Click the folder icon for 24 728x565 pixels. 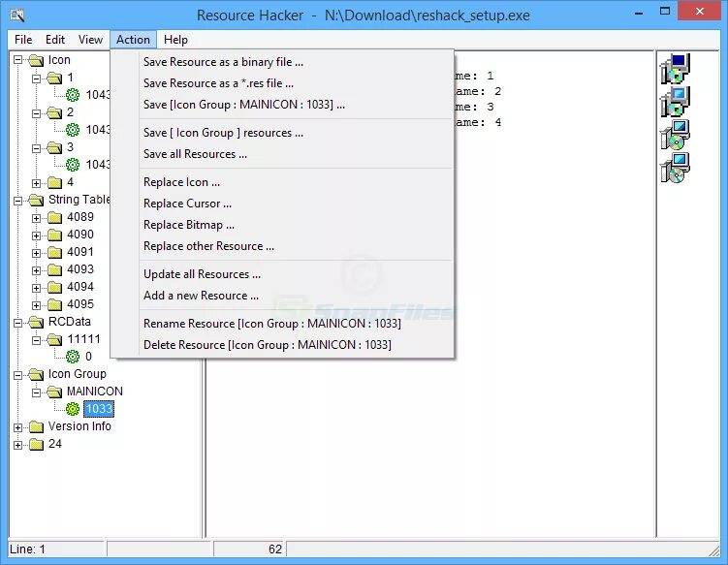pyautogui.click(x=36, y=444)
